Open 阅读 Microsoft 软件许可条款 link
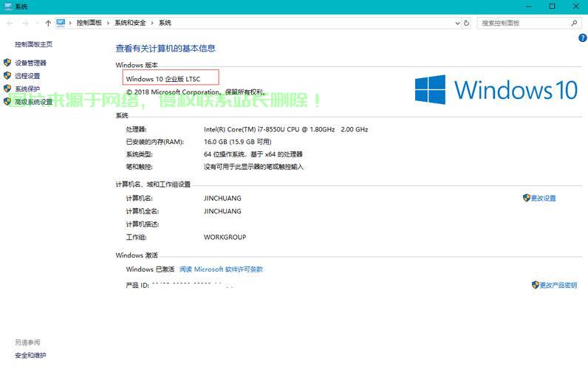 222,269
